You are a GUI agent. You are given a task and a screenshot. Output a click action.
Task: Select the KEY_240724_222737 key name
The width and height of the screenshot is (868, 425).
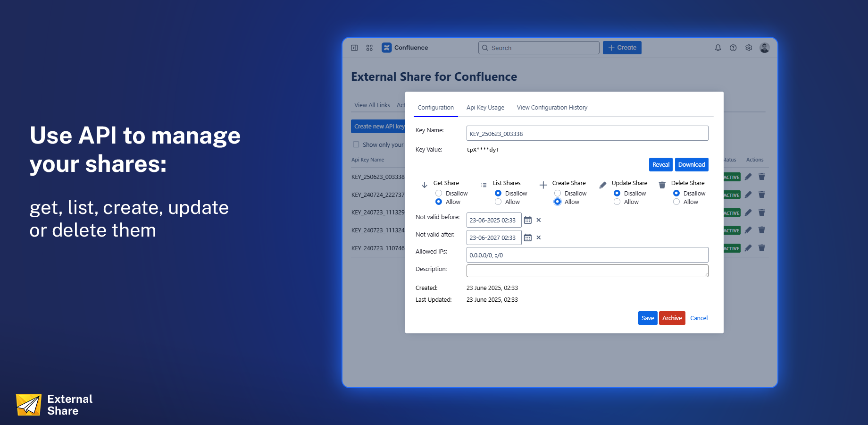click(378, 195)
